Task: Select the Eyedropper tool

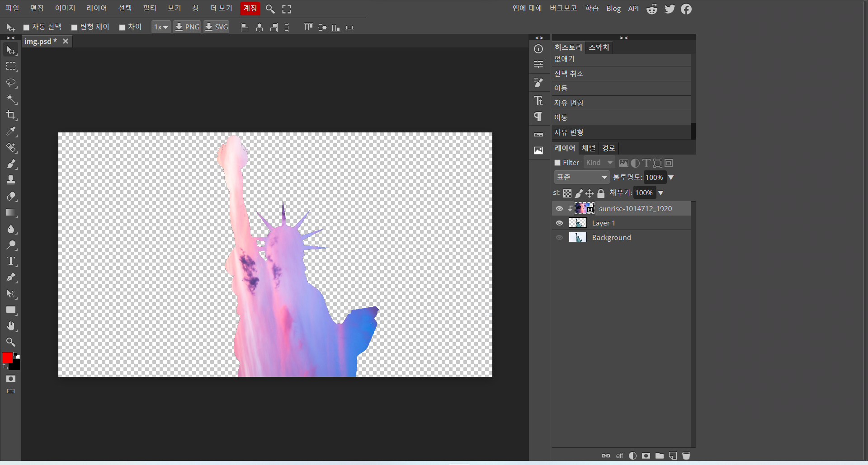Action: [x=11, y=132]
